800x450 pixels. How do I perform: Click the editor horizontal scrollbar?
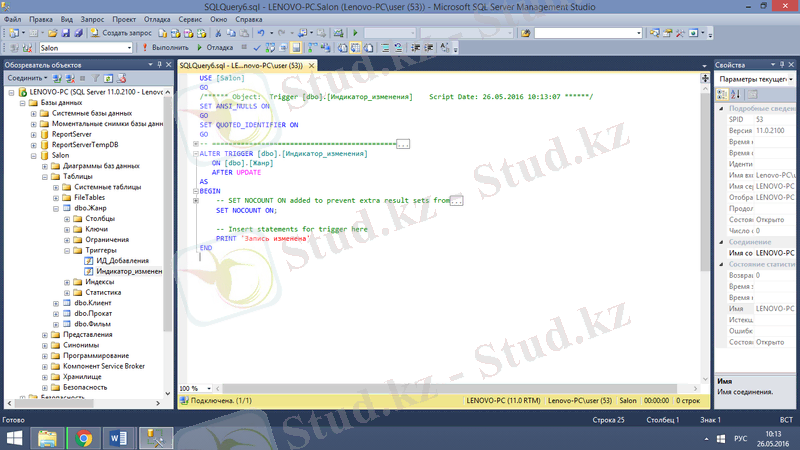click(x=449, y=388)
